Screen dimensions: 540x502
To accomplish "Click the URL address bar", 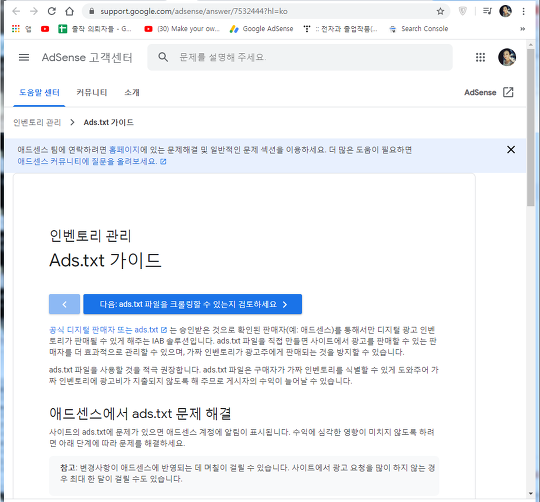I will (x=265, y=11).
